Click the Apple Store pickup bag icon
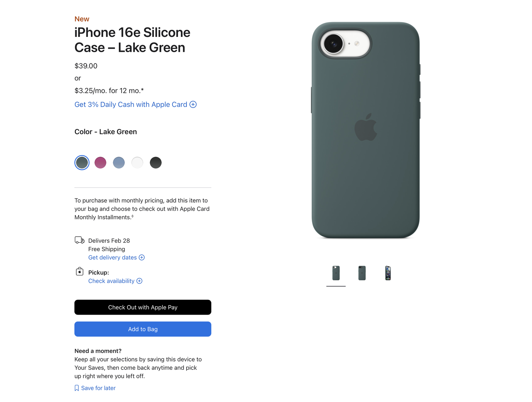 [80, 271]
